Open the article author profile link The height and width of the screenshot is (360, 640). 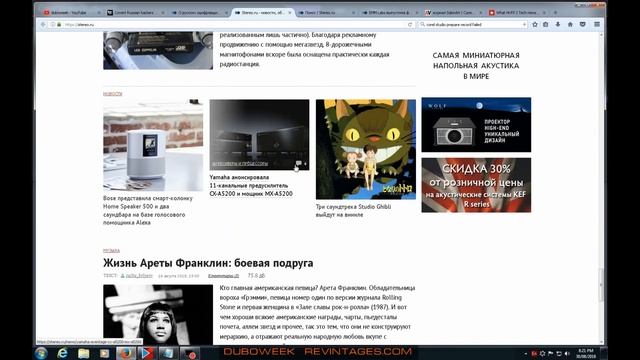point(137,276)
